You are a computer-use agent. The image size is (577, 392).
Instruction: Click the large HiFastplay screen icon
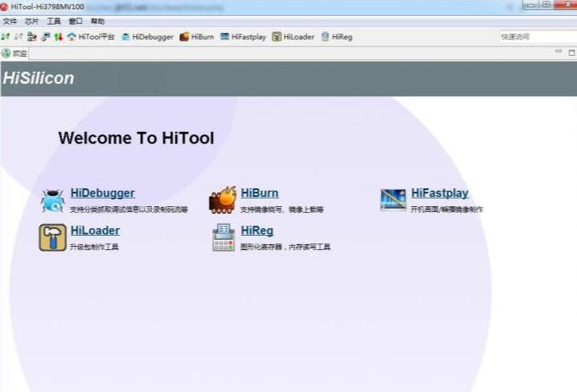pyautogui.click(x=393, y=200)
